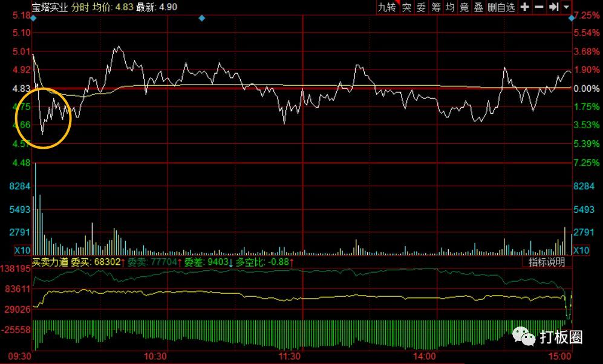Click the blue diamond marker at top-left
The height and width of the screenshot is (364, 603).
point(33,18)
